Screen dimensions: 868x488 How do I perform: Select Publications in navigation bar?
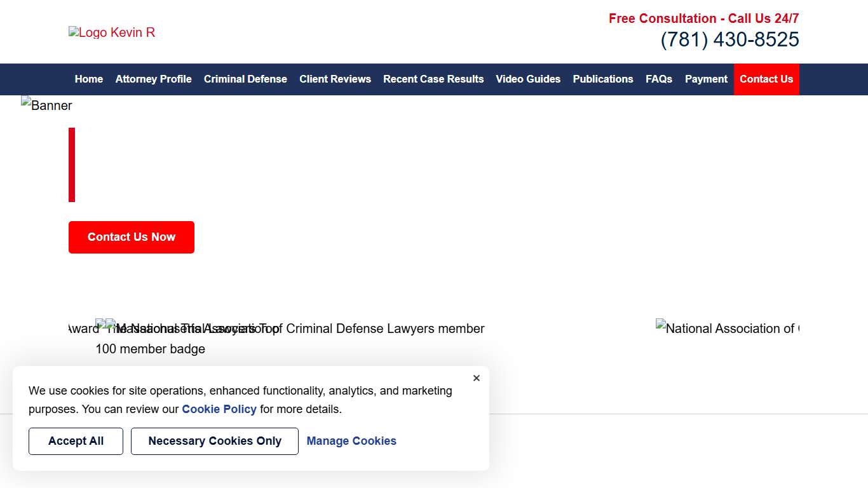point(602,79)
